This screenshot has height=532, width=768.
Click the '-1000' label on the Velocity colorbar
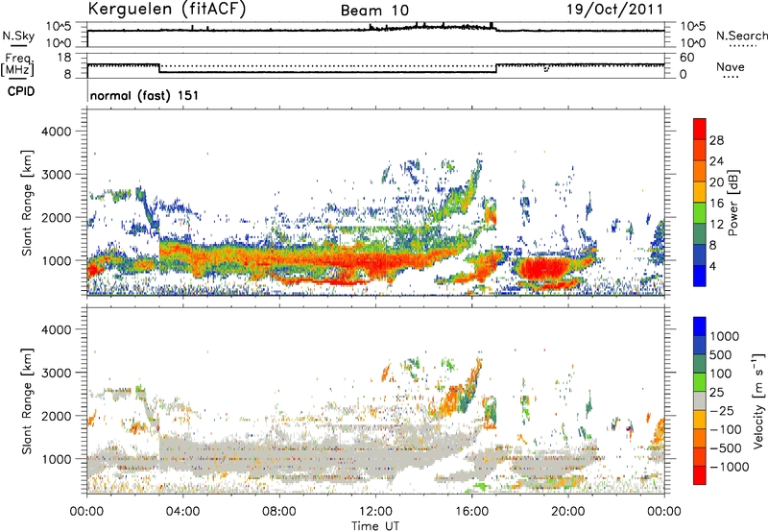click(x=729, y=467)
